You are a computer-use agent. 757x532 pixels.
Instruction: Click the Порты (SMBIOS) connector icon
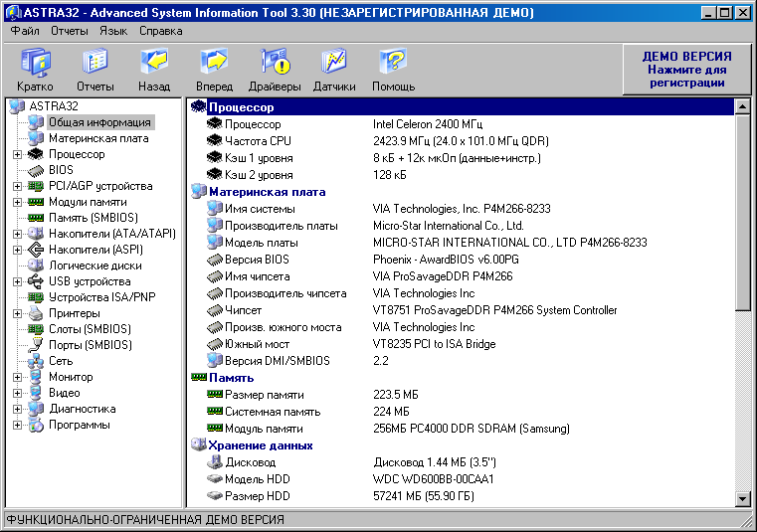click(36, 345)
